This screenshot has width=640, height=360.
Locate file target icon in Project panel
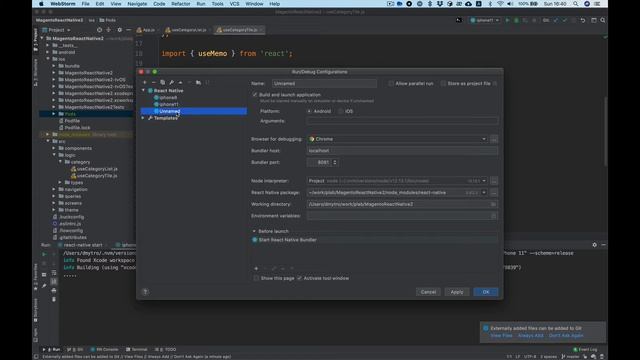coord(99,30)
